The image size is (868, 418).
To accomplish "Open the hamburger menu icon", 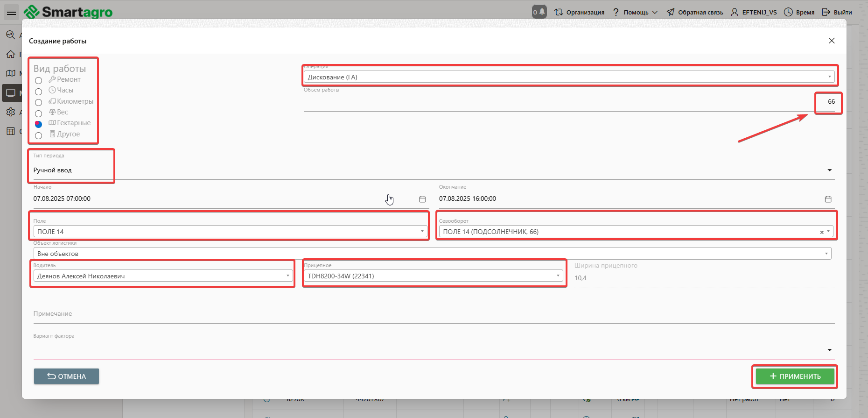I will click(x=11, y=12).
